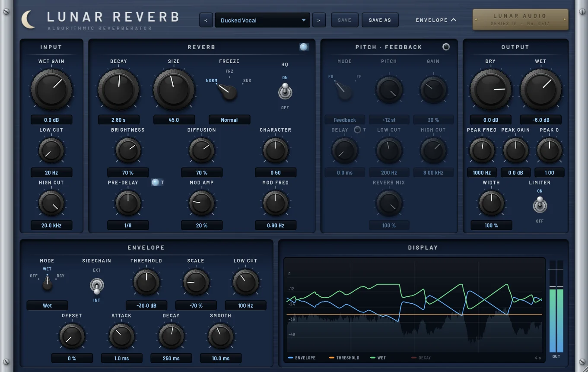Viewport: 588px width, 372px height.
Task: Collapse the Envelope panel
Action: pyautogui.click(x=436, y=20)
